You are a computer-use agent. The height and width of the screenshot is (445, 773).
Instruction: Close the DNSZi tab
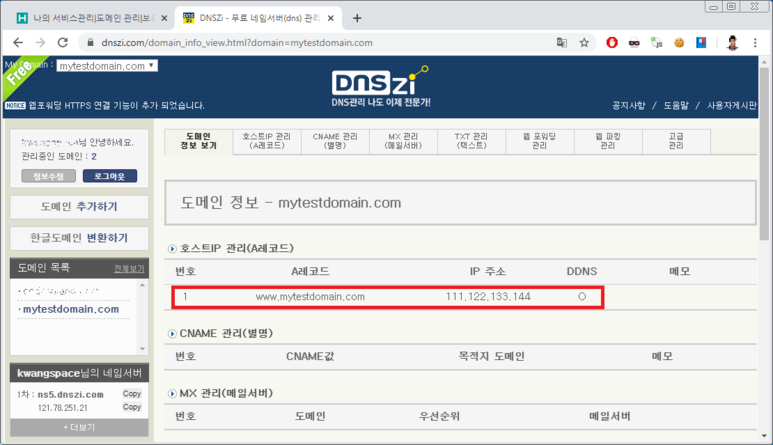pos(331,18)
